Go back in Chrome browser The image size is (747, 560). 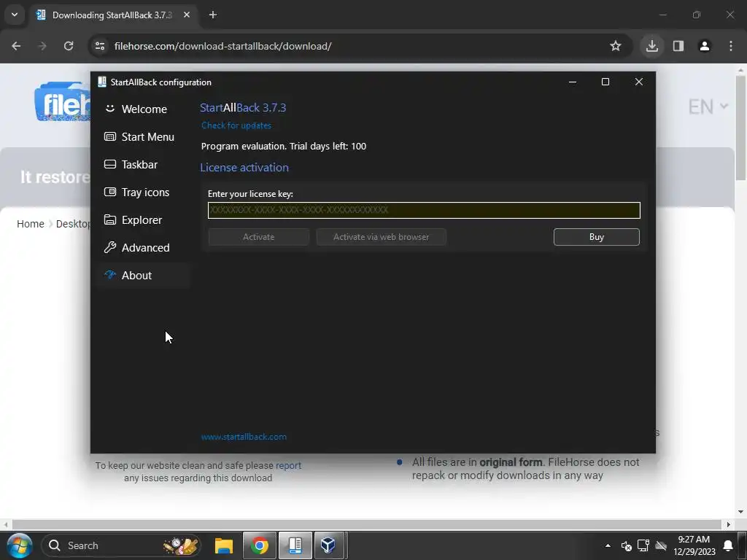(16, 46)
